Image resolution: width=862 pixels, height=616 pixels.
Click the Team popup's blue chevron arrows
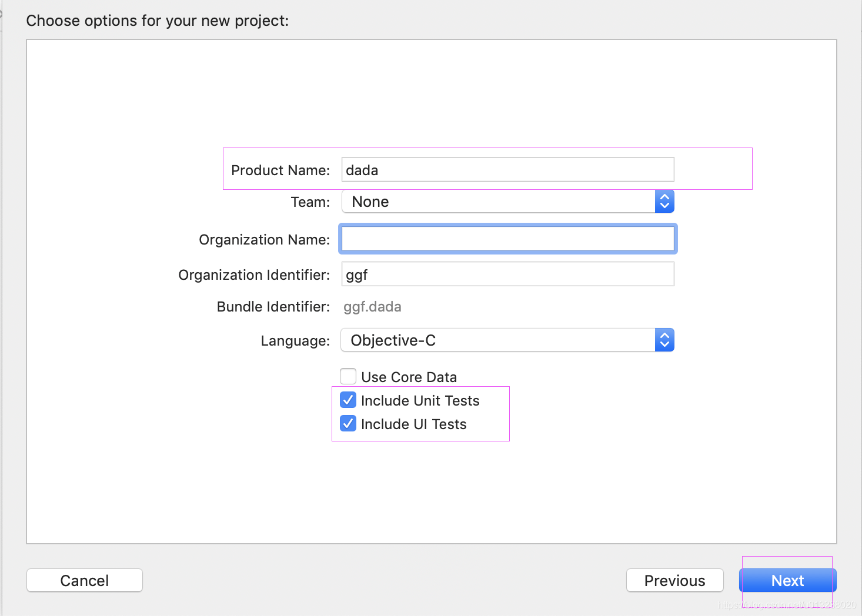pyautogui.click(x=664, y=202)
